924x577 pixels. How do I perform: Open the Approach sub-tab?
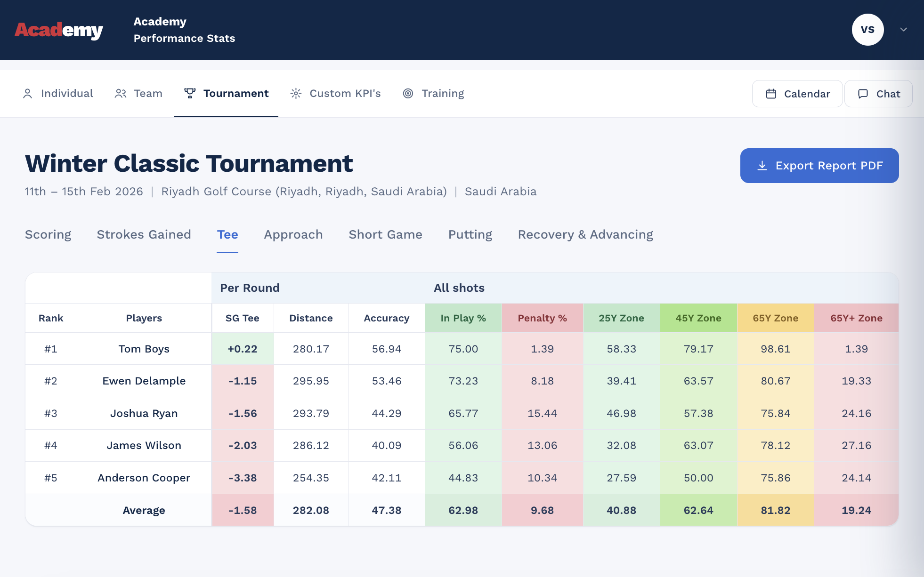click(x=293, y=235)
